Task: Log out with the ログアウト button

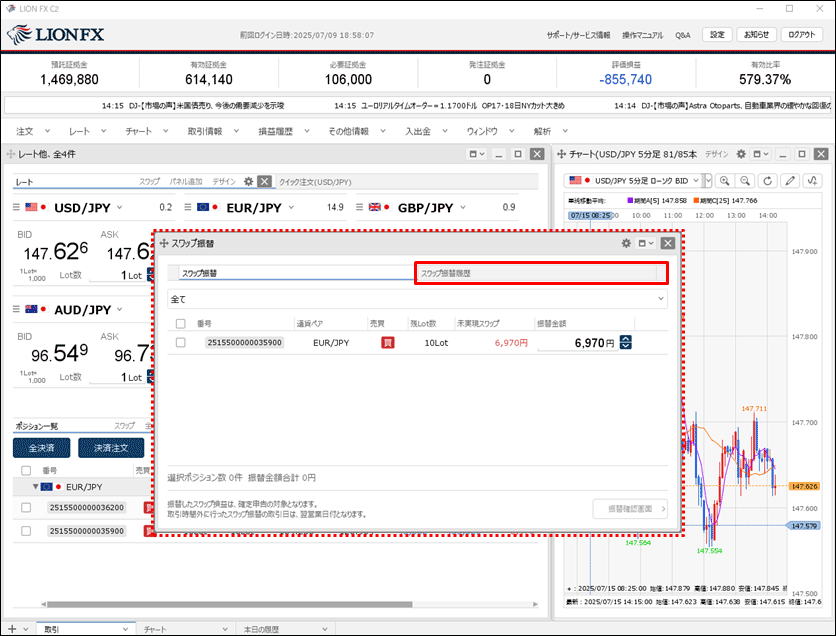Action: (x=801, y=35)
